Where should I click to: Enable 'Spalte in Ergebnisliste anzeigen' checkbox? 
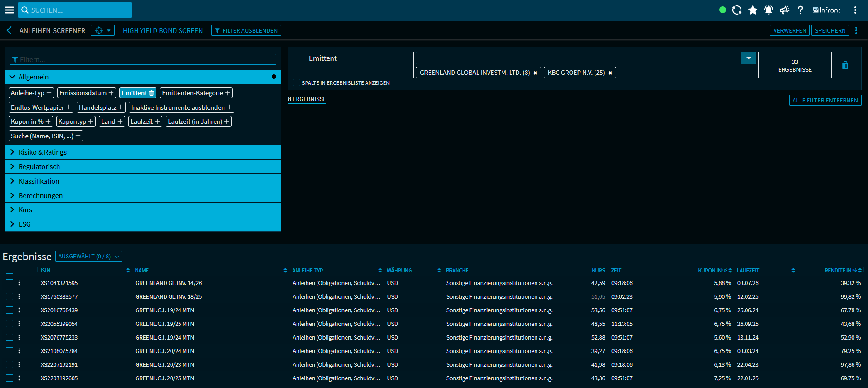297,82
